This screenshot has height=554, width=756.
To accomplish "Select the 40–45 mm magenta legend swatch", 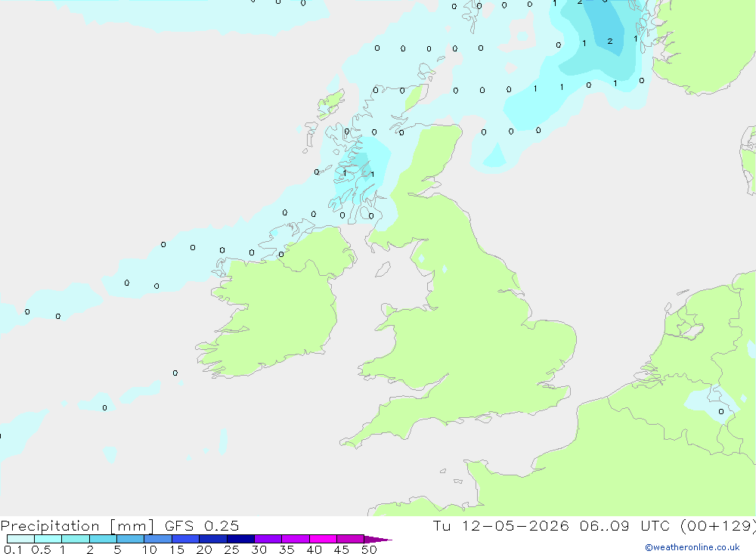I will [x=323, y=539].
